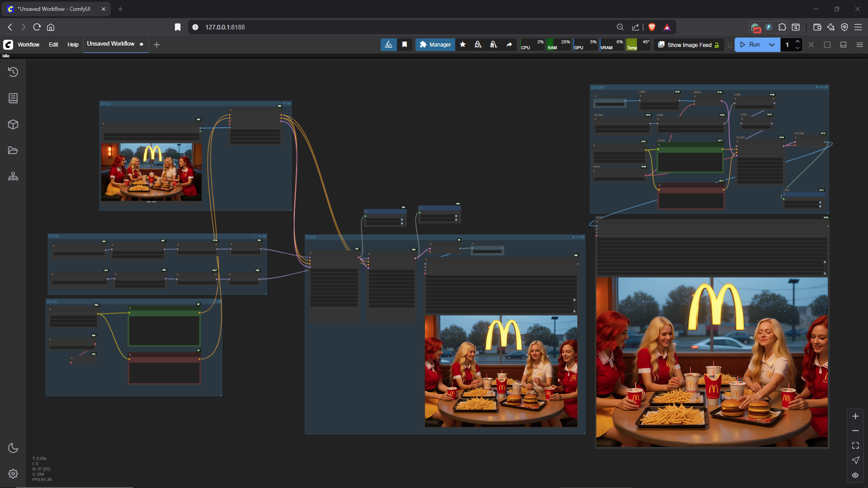868x488 pixels.
Task: Toggle dark mode moon icon
Action: click(x=13, y=448)
